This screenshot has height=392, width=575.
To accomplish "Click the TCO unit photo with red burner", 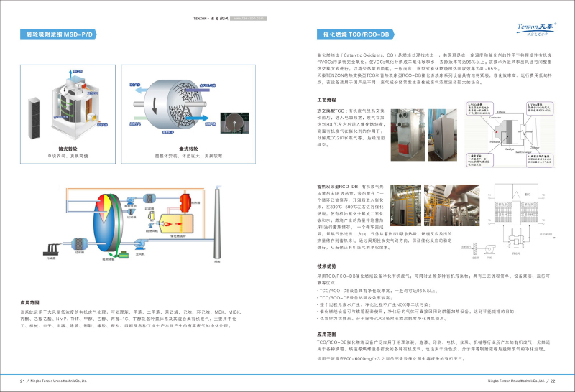I will click(408, 135).
